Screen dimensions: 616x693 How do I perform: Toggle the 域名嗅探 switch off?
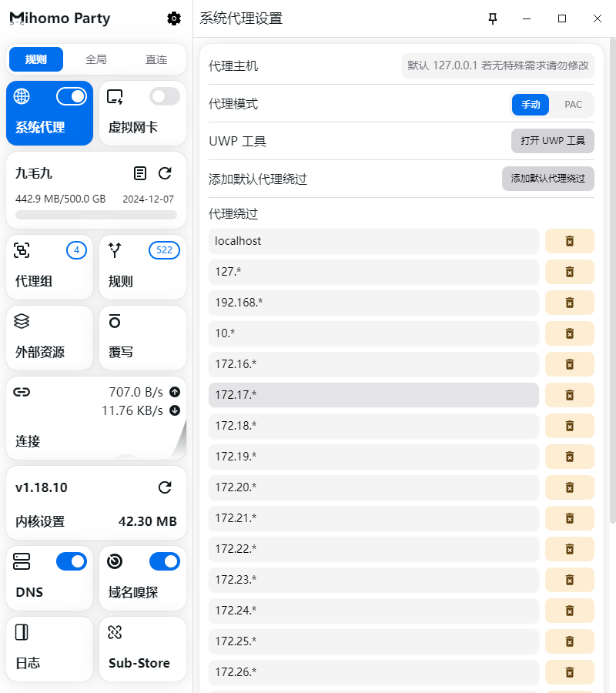[x=164, y=561]
